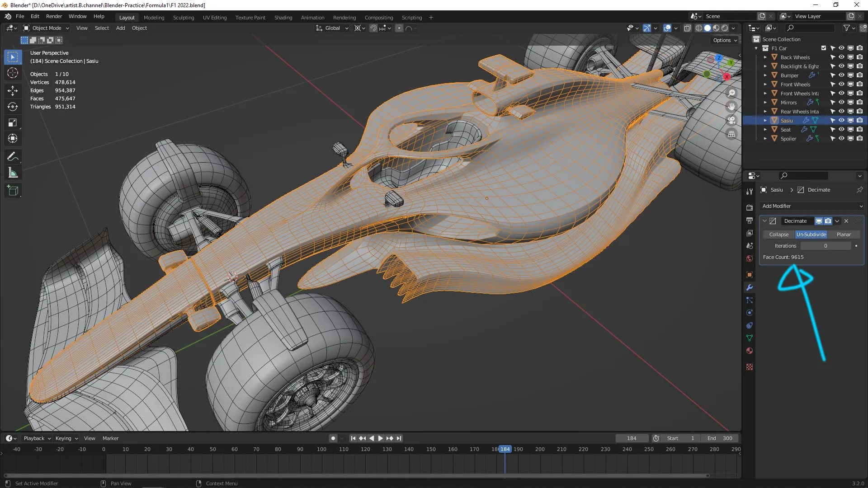Zoom the viewport with the magnifier icon
Screen dimensions: 868x488
coord(732,93)
